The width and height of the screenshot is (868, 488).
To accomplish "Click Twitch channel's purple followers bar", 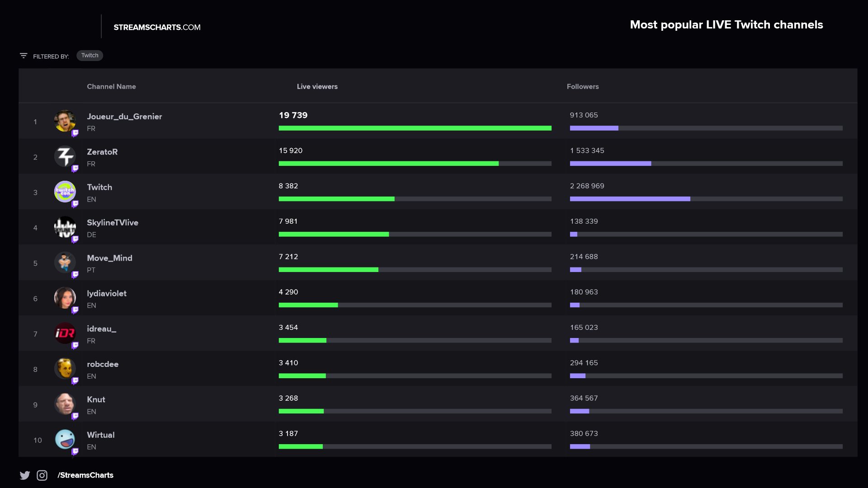I will point(629,199).
